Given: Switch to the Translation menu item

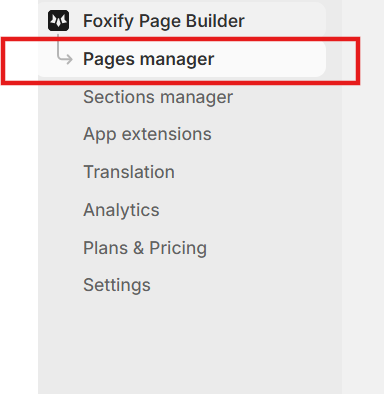Looking at the screenshot, I should pyautogui.click(x=129, y=172).
